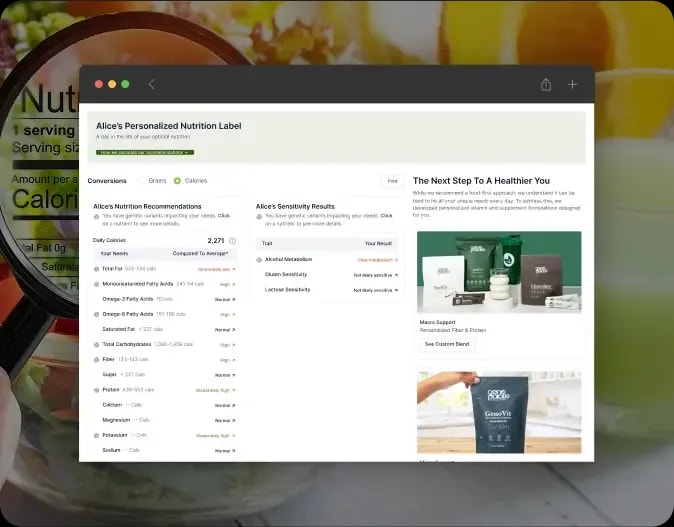Open the GenoVit pouch product image

(499, 412)
